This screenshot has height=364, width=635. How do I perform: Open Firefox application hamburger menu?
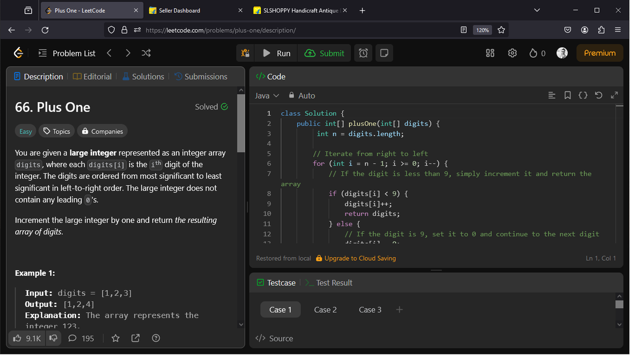pyautogui.click(x=618, y=30)
